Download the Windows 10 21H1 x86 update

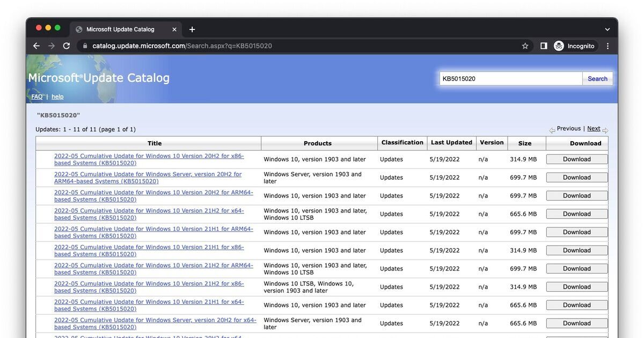(x=577, y=251)
